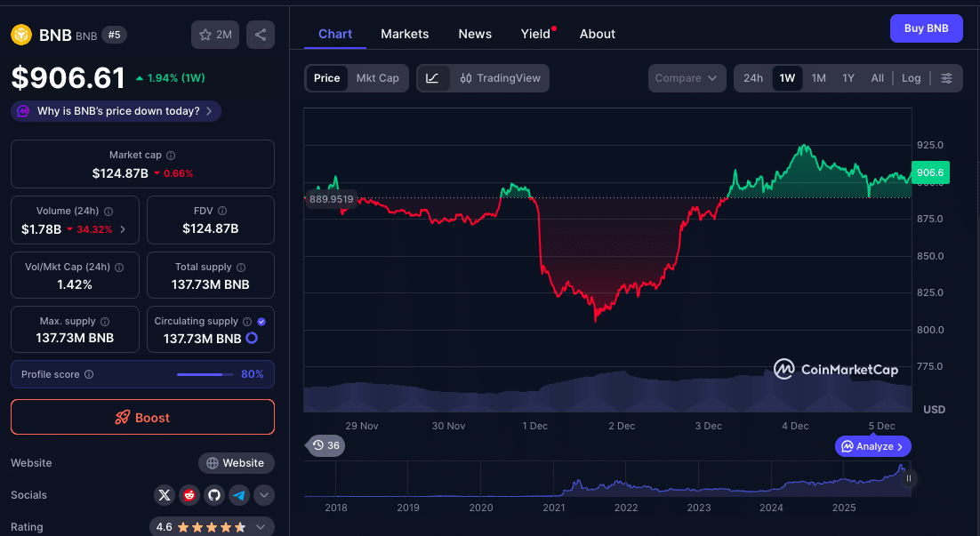Image resolution: width=980 pixels, height=536 pixels.
Task: Open the News tab
Action: [474, 34]
